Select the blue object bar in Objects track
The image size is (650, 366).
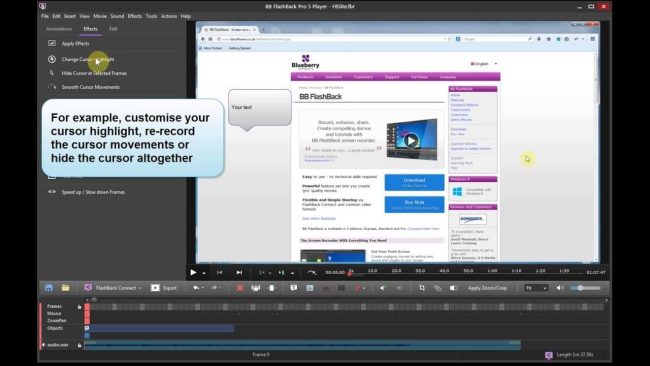(x=160, y=328)
